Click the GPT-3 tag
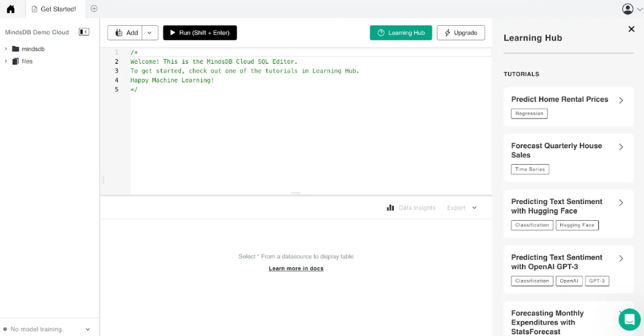 [597, 281]
